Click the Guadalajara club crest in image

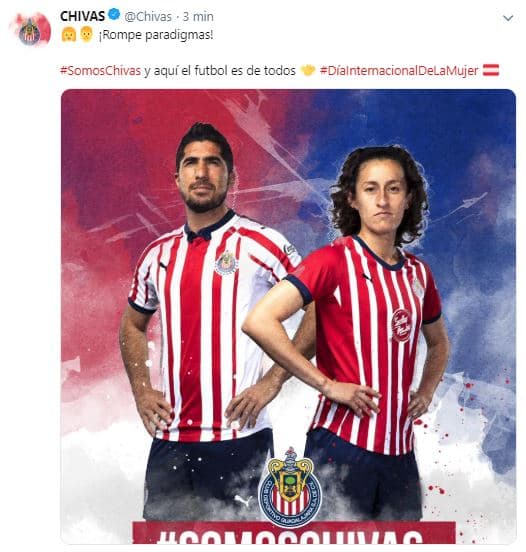[290, 488]
